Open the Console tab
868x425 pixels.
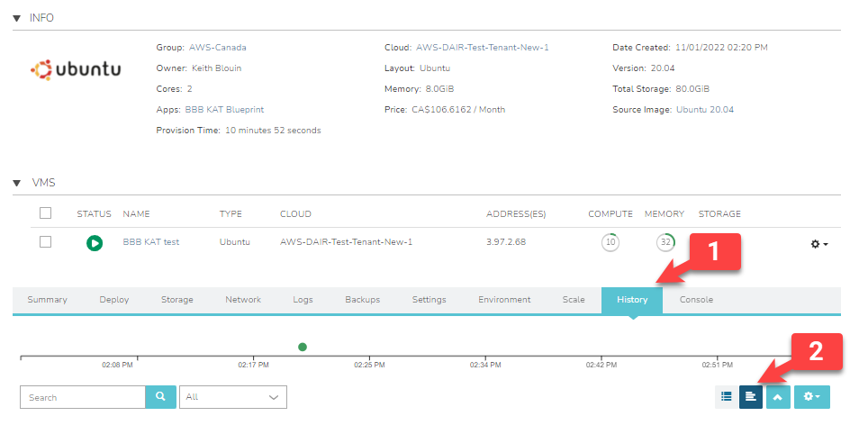[x=696, y=300]
